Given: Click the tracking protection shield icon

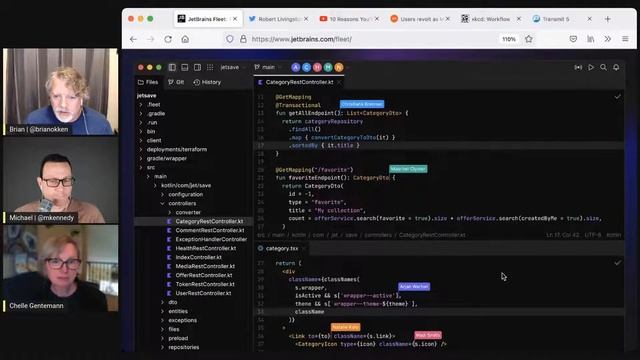Looking at the screenshot, I should coord(230,39).
